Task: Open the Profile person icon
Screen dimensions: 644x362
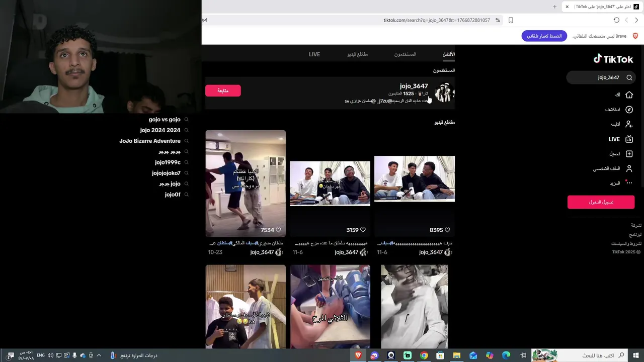Action: [x=629, y=168]
